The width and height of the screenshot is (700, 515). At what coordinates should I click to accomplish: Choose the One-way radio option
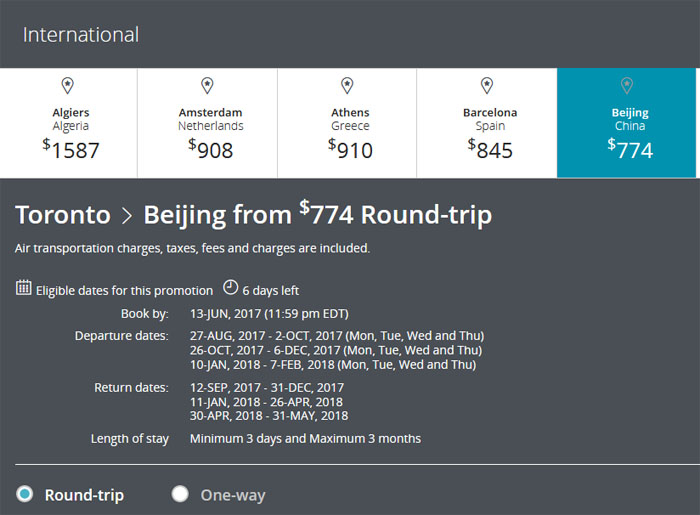180,494
